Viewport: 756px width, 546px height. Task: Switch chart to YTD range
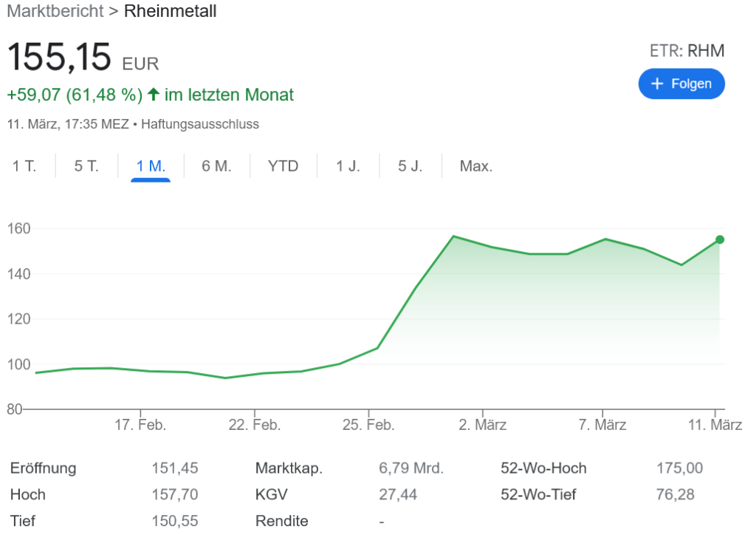pos(283,166)
